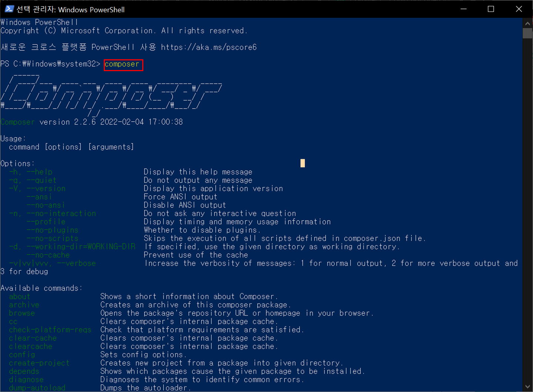Screen dimensions: 533x392
Task: Click the 'depends' command name
Action: (24, 371)
